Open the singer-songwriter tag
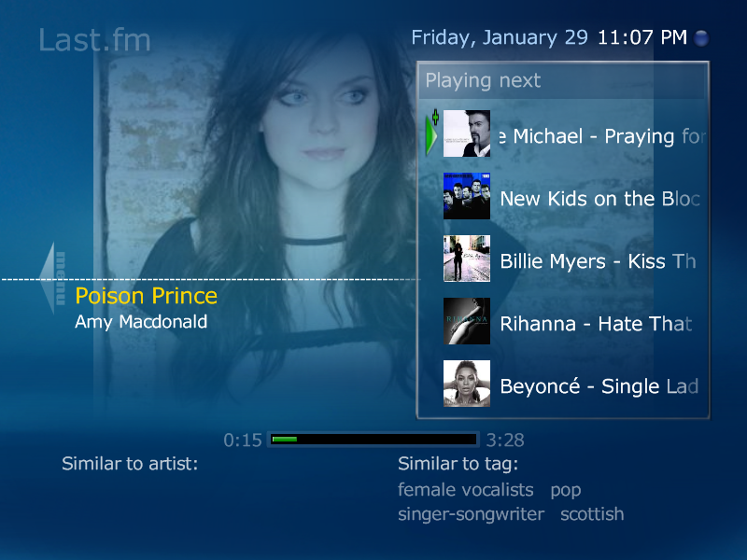This screenshot has height=560, width=747. click(x=471, y=514)
